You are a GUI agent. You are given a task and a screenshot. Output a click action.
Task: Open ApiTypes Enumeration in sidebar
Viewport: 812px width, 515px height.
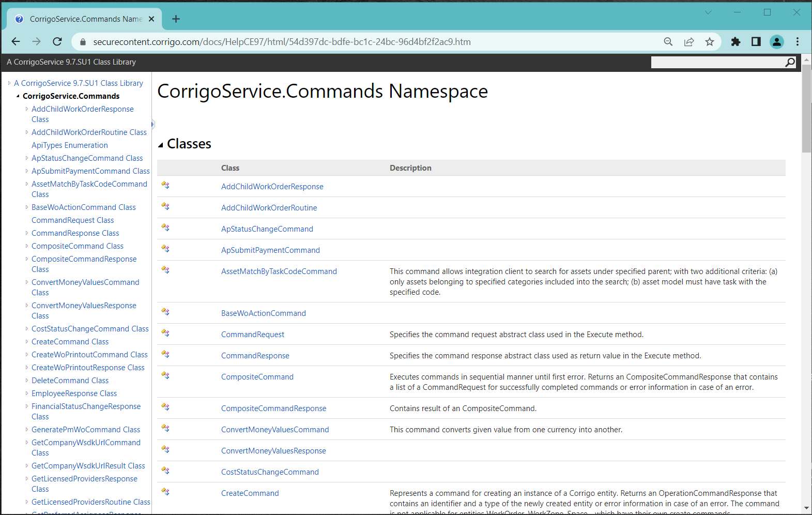coord(70,145)
